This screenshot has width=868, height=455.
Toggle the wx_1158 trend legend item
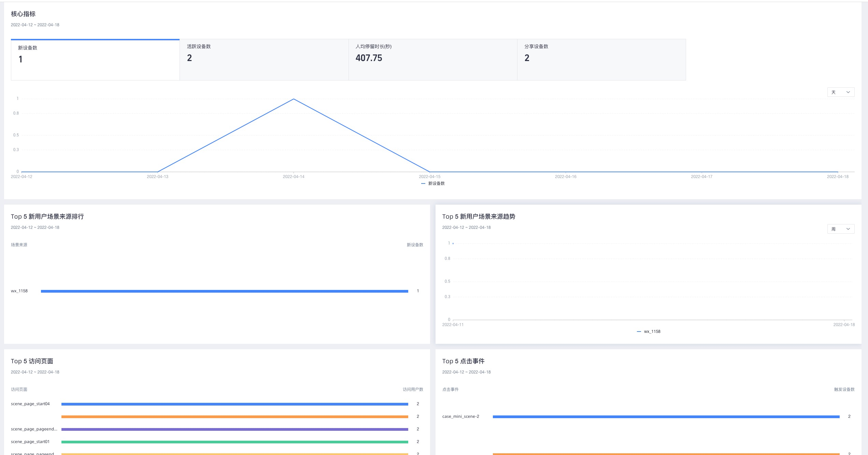click(649, 332)
